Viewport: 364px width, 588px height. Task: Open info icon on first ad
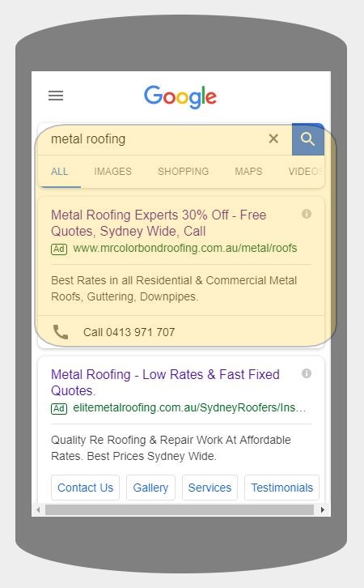(307, 214)
